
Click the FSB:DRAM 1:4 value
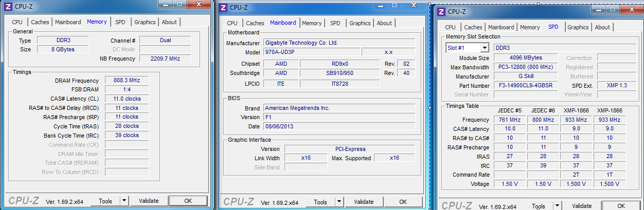click(127, 90)
